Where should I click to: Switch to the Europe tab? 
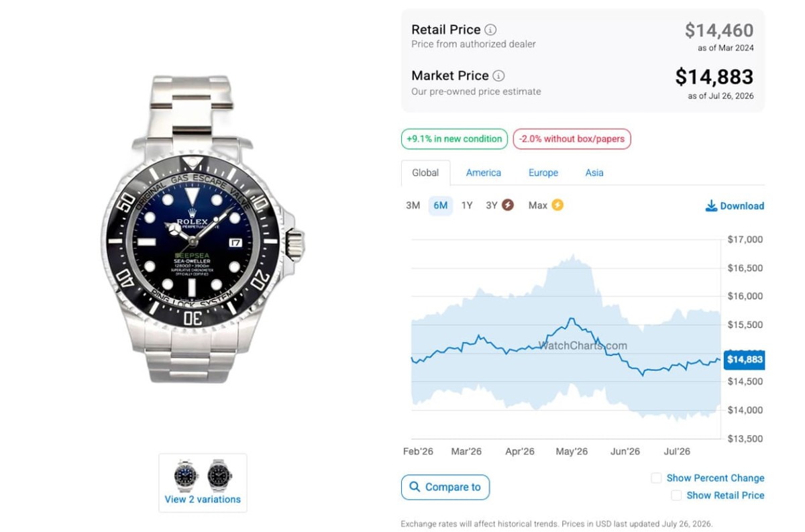pos(543,172)
